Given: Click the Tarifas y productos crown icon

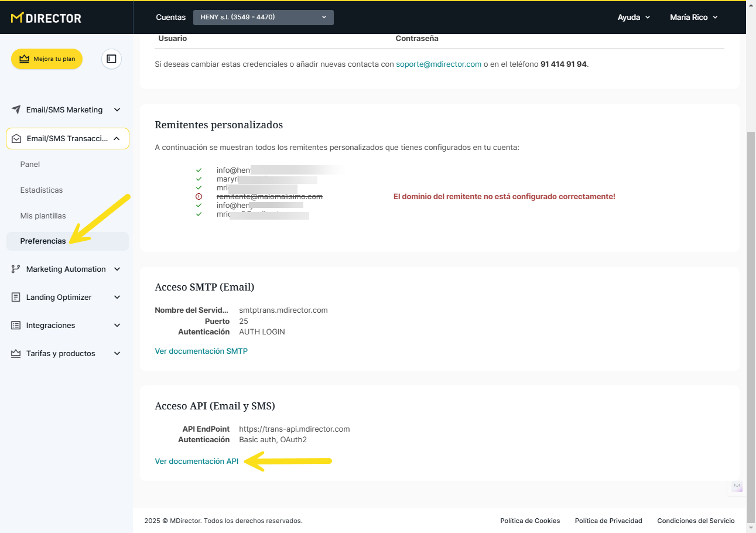Looking at the screenshot, I should (x=16, y=353).
